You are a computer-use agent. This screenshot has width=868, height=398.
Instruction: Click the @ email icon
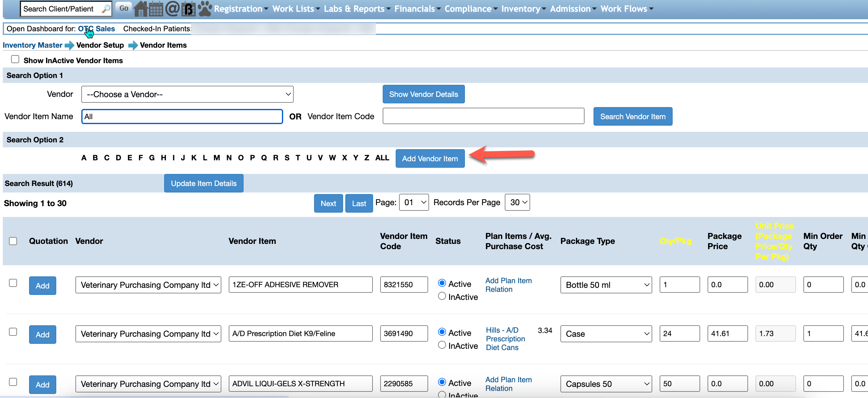coord(172,9)
